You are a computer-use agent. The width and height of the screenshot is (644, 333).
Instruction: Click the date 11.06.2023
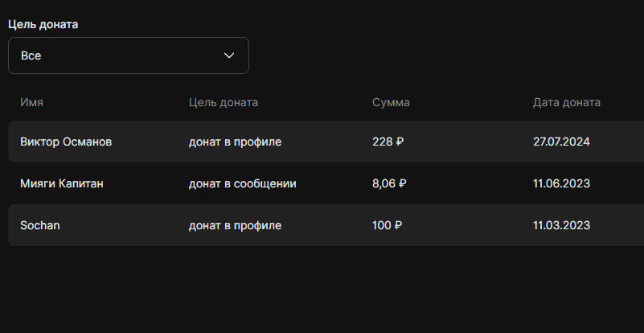[x=561, y=183]
